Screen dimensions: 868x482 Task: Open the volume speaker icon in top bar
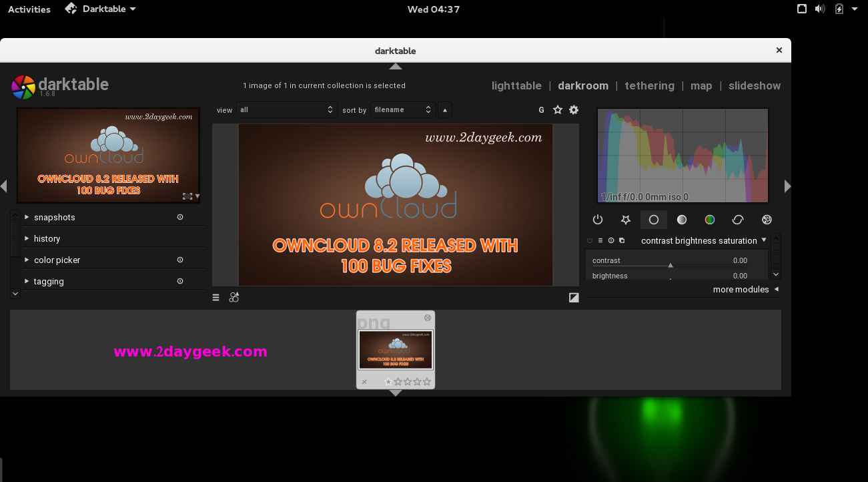(x=821, y=9)
